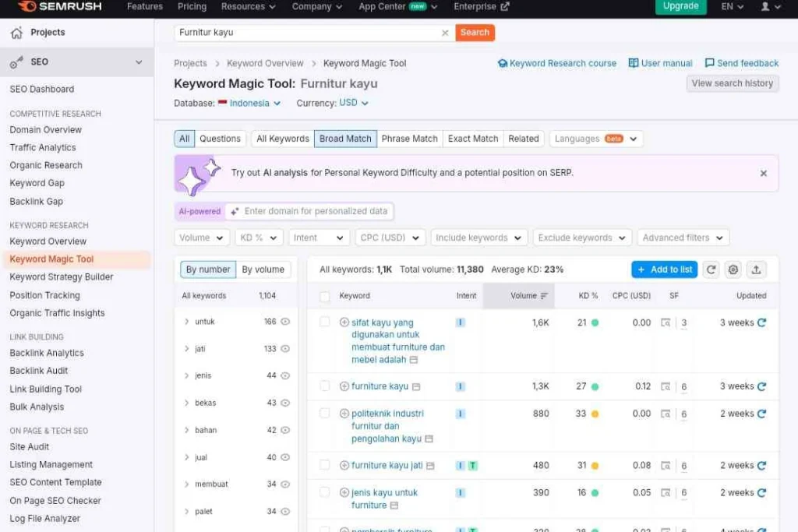Open View search history
798x532 pixels.
[733, 83]
